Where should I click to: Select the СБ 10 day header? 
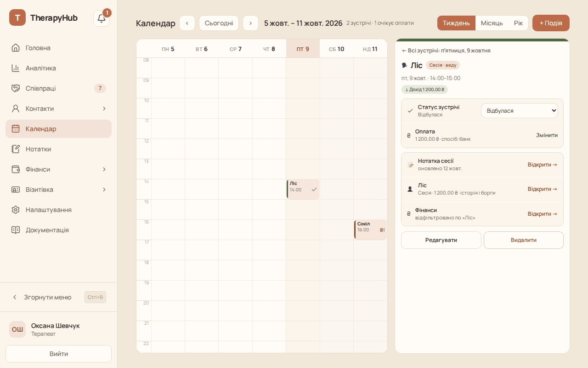(337, 49)
